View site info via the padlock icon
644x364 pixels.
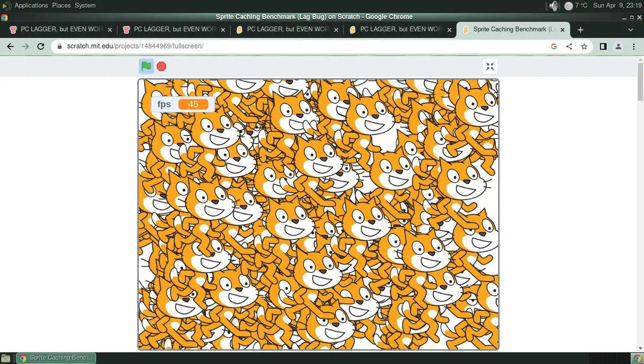coord(60,46)
